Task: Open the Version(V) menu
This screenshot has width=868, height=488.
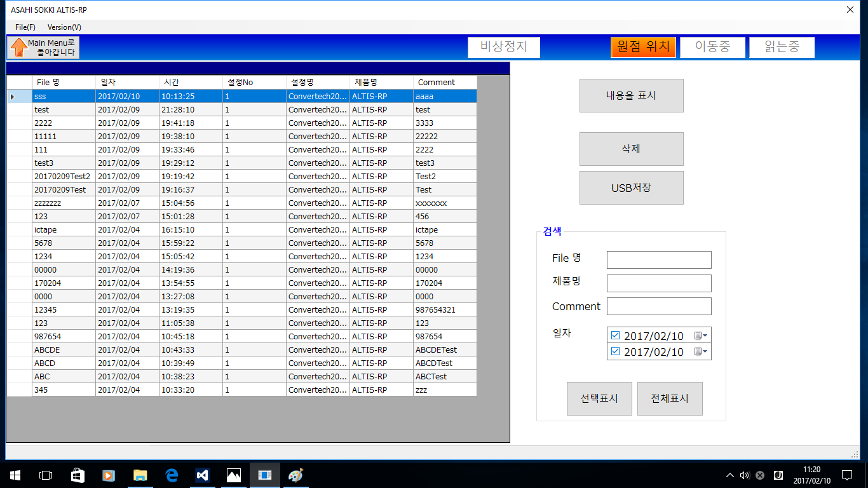Action: (x=64, y=27)
